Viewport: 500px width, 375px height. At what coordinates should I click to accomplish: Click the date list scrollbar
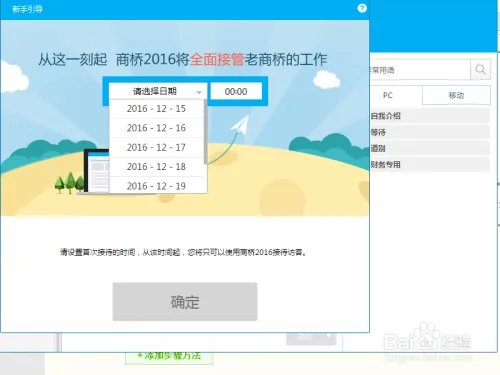pos(205,132)
